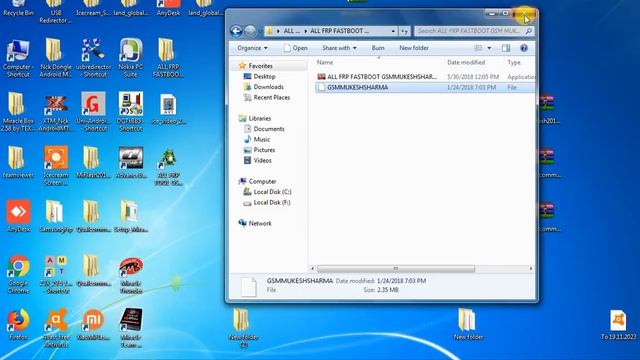Click the scrollbar right arrow in file list

coord(531,269)
